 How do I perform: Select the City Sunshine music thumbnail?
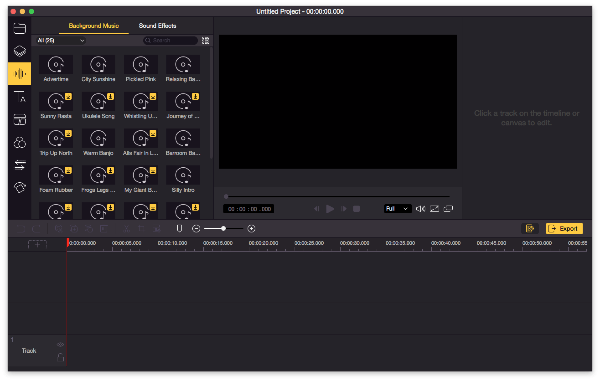tap(98, 64)
